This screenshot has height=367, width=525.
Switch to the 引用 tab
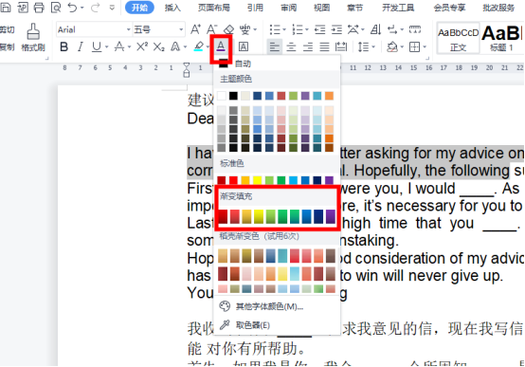coord(255,7)
